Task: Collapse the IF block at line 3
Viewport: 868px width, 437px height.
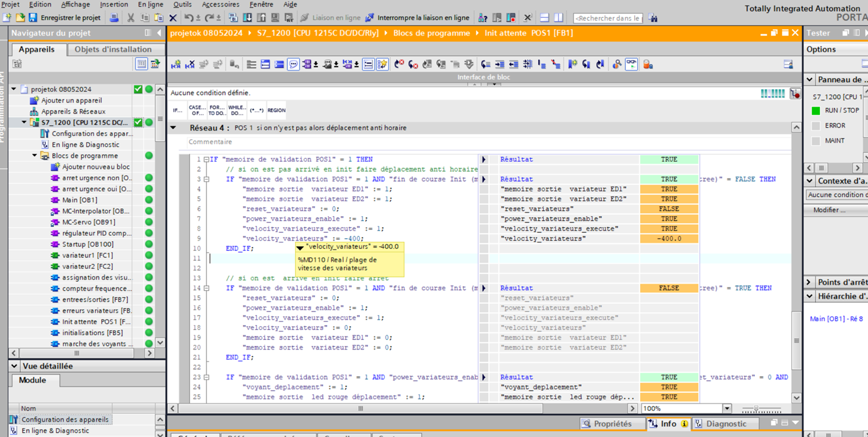Action: [206, 179]
